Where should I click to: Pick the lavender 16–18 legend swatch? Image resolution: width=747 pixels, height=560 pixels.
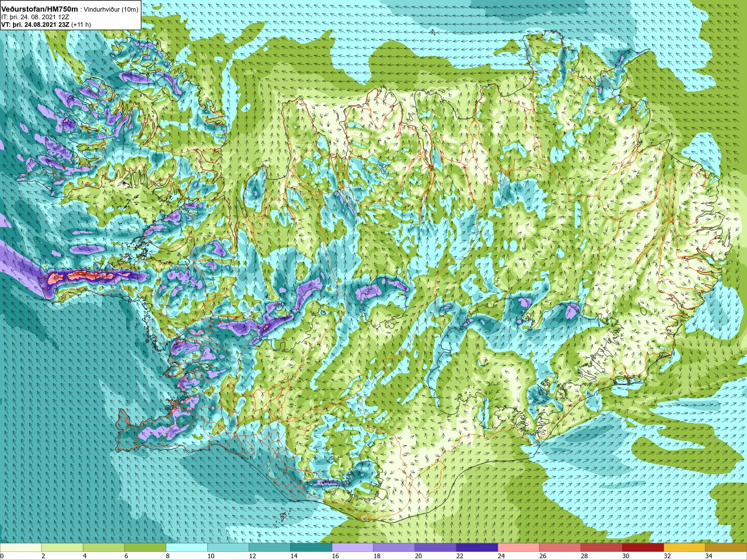pyautogui.click(x=352, y=548)
